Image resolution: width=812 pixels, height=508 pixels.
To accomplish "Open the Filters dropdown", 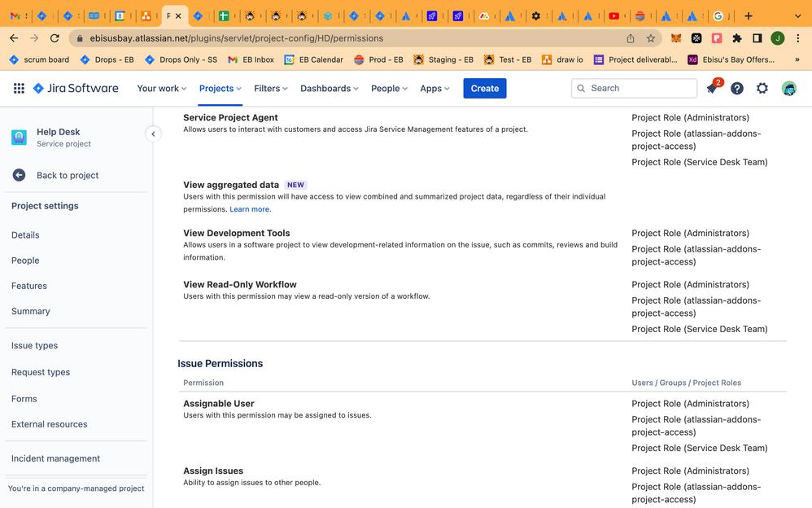I will [x=270, y=88].
